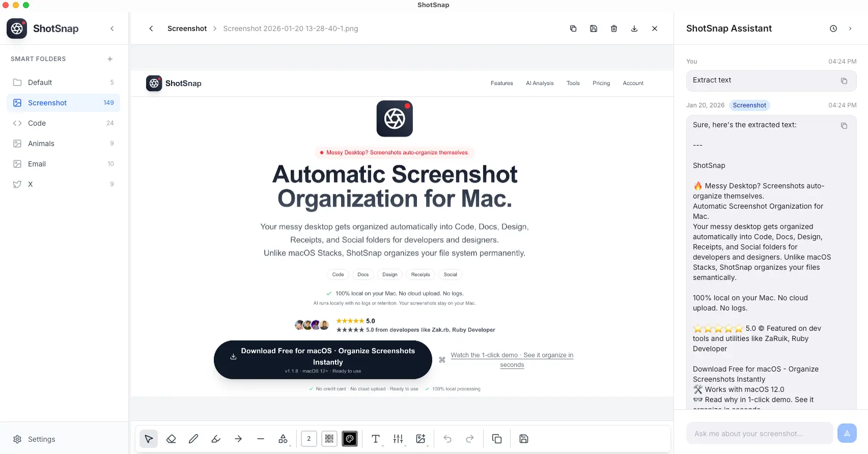868x454 pixels.
Task: Select the pointer/selection tool
Action: (x=149, y=439)
